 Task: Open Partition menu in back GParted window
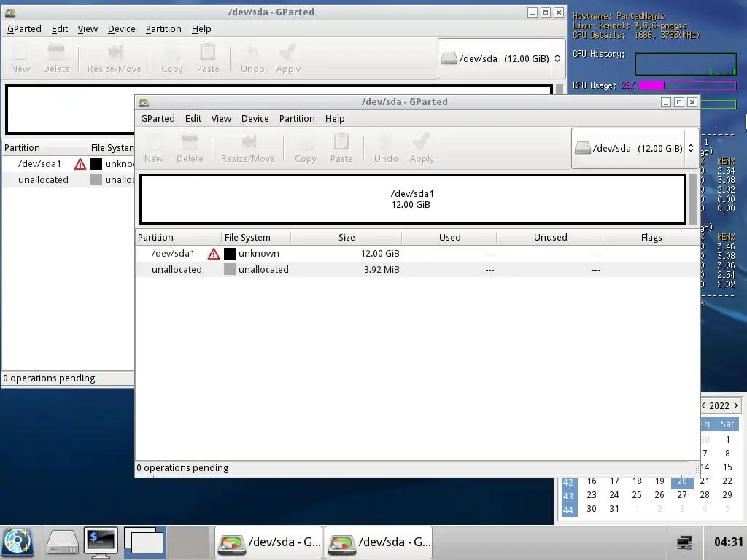click(x=163, y=29)
